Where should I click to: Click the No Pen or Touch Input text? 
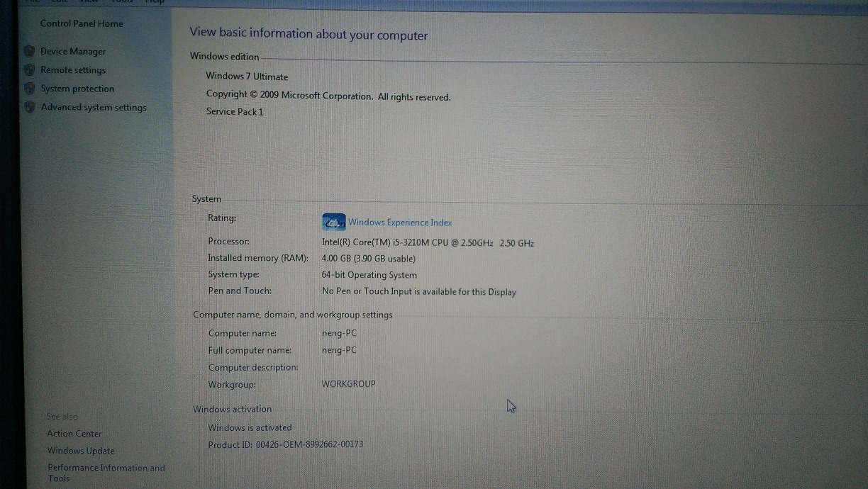[419, 291]
